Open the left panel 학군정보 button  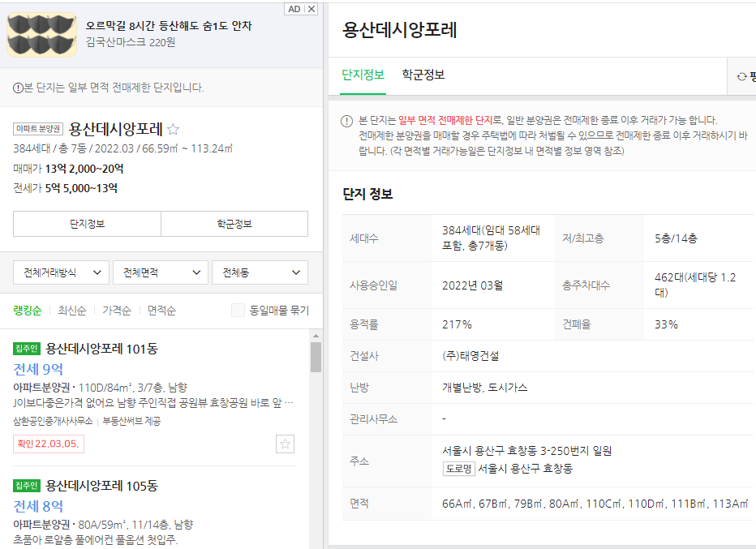[234, 224]
